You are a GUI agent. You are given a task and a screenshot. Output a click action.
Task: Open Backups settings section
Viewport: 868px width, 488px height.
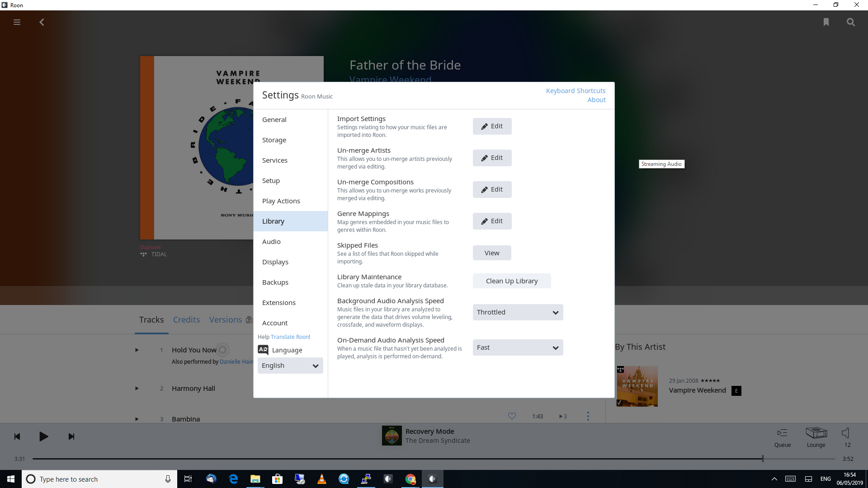[x=290, y=282]
